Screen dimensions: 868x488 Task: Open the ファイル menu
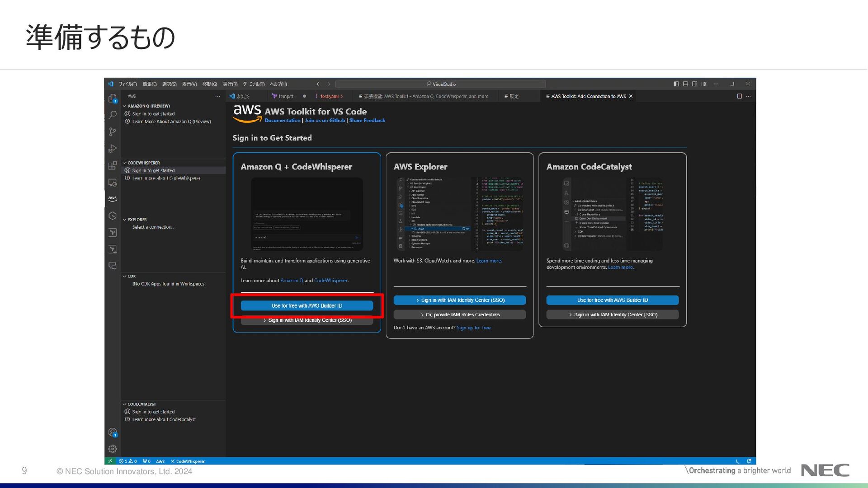tap(128, 84)
